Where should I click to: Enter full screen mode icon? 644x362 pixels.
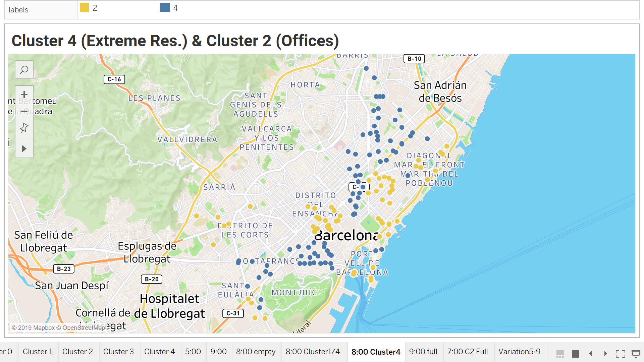[x=621, y=354]
